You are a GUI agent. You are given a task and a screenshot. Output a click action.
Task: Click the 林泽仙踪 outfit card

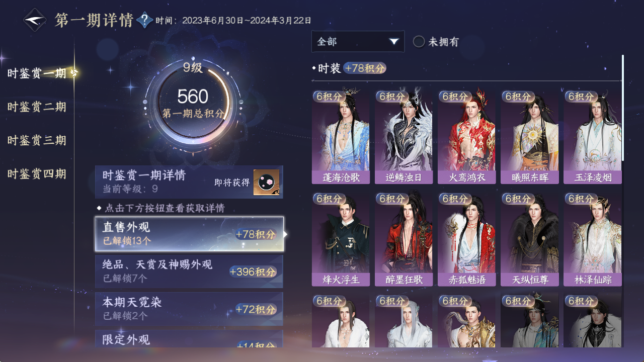593,240
